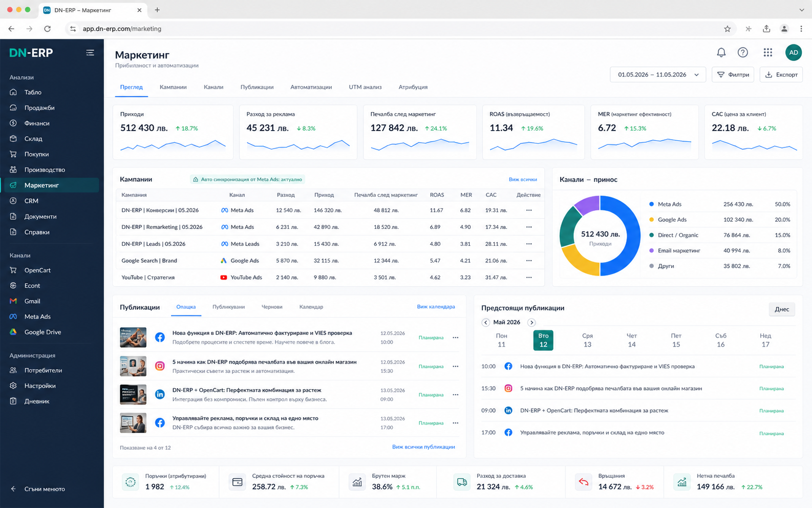Click the Документи sidebar icon
This screenshot has width=812, height=508.
click(13, 216)
